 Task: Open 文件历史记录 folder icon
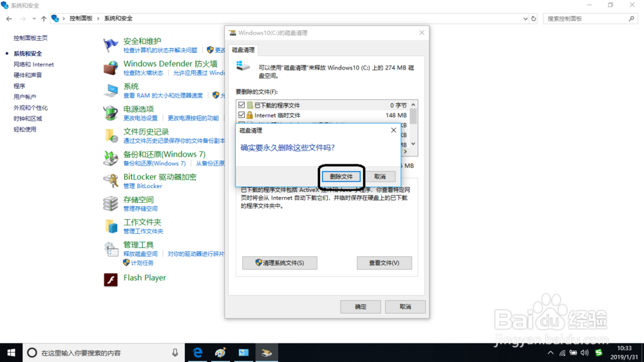111,135
